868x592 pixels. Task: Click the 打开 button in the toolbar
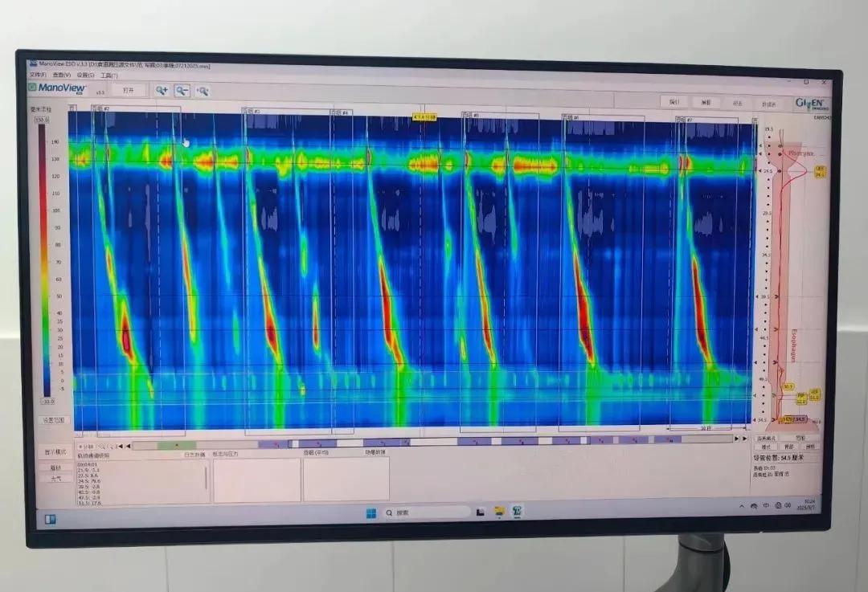click(x=129, y=90)
